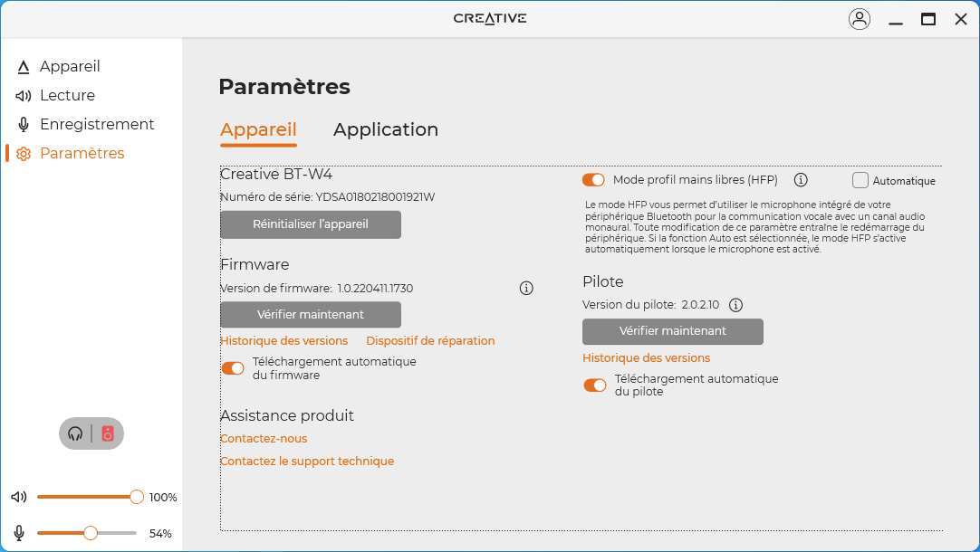Click Vérifier maintenant under Pilote
The width and height of the screenshot is (980, 552).
click(672, 331)
